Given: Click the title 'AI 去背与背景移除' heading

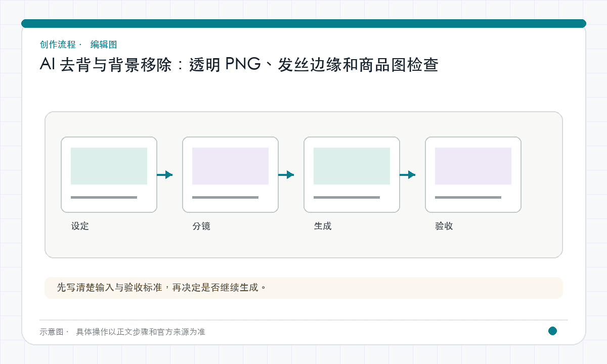Looking at the screenshot, I should click(239, 65).
